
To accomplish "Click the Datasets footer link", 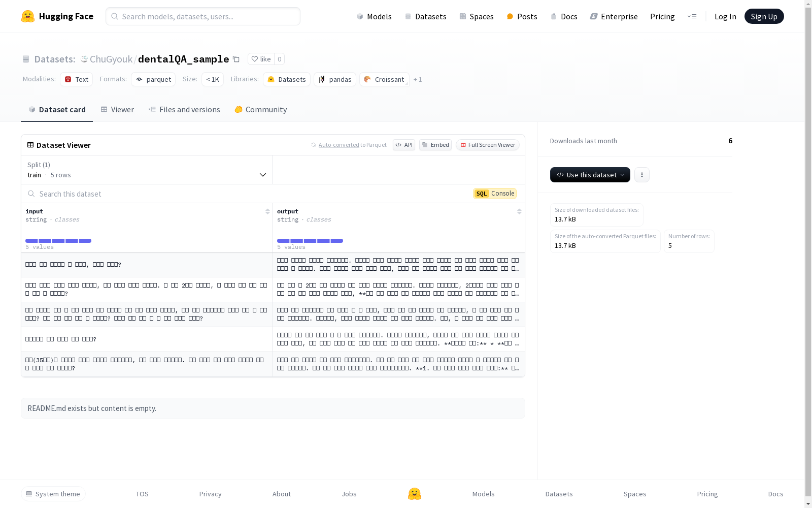I will [x=559, y=494].
